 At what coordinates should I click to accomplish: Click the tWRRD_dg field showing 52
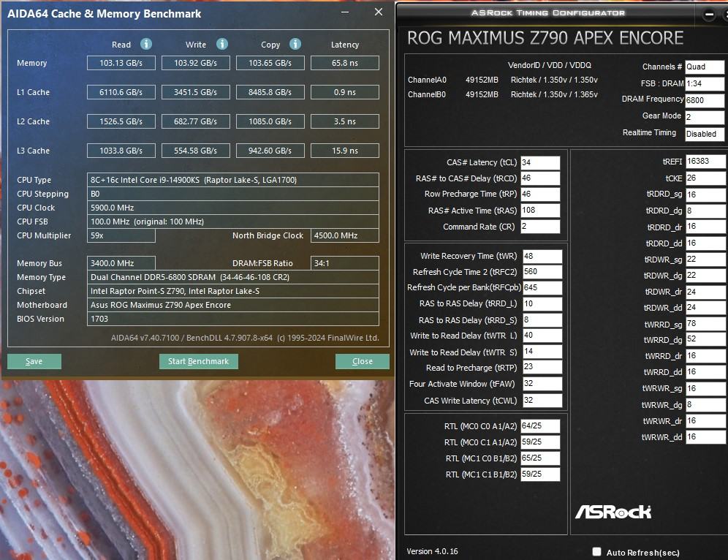pyautogui.click(x=706, y=339)
